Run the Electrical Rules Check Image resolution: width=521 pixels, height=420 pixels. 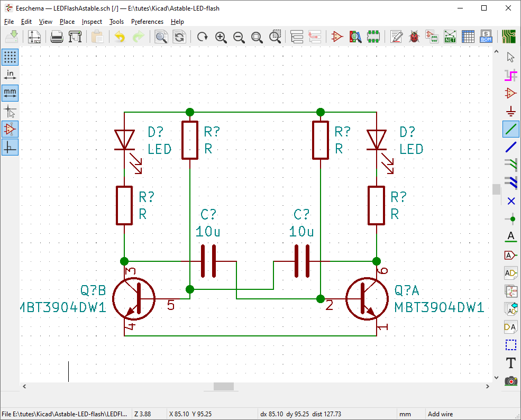click(414, 36)
